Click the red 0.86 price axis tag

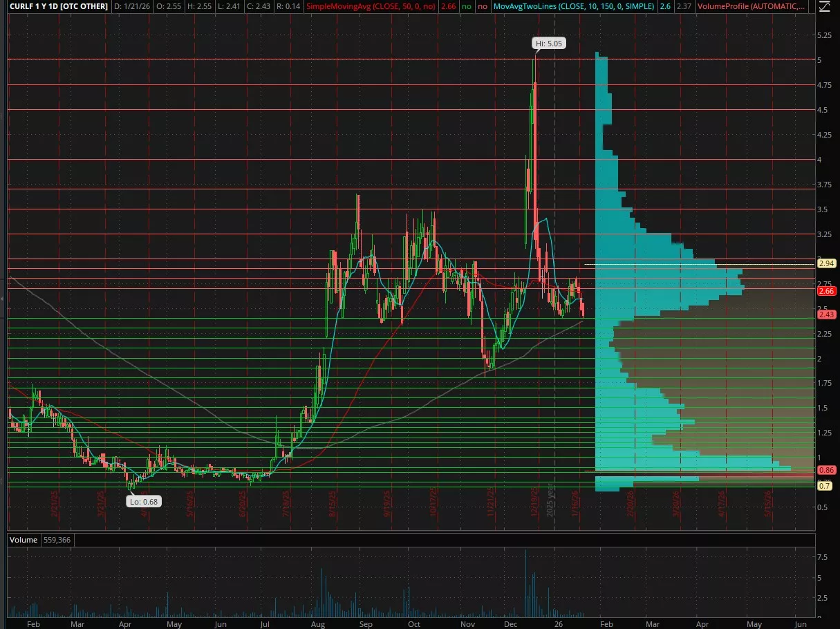[x=826, y=470]
